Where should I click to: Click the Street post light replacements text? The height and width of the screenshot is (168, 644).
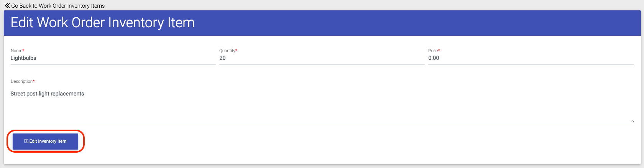47,94
